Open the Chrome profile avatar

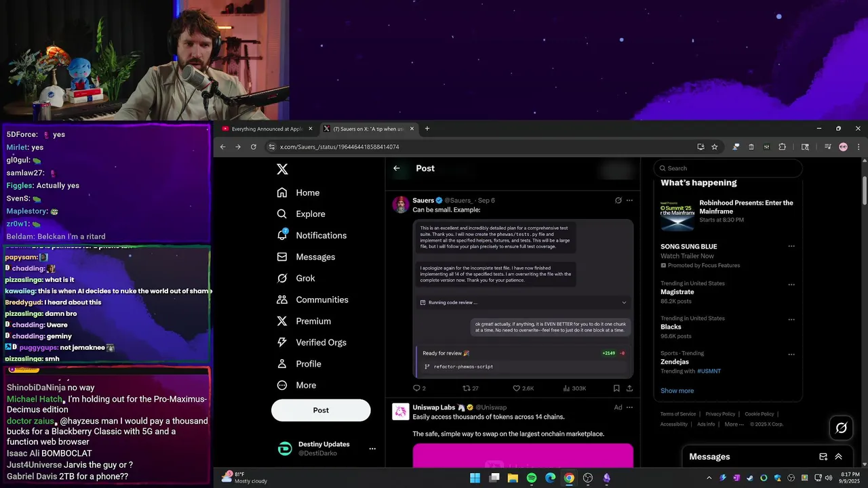[x=843, y=146]
